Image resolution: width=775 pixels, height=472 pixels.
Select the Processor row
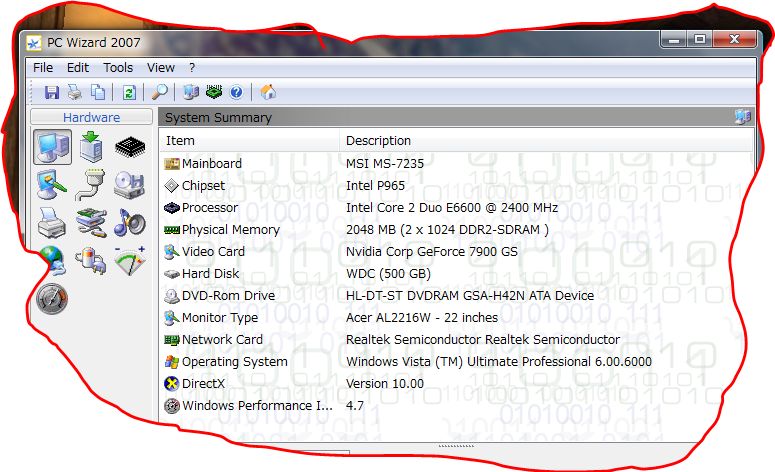457,208
